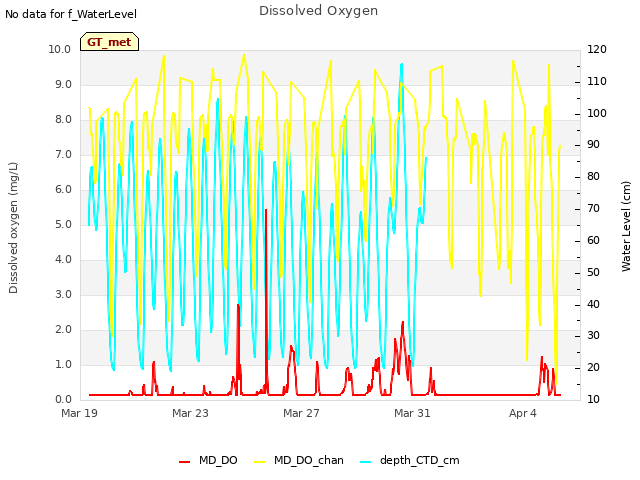This screenshot has width=640, height=480.
Task: Select the depth_CTD_cm legend label
Action: [420, 460]
